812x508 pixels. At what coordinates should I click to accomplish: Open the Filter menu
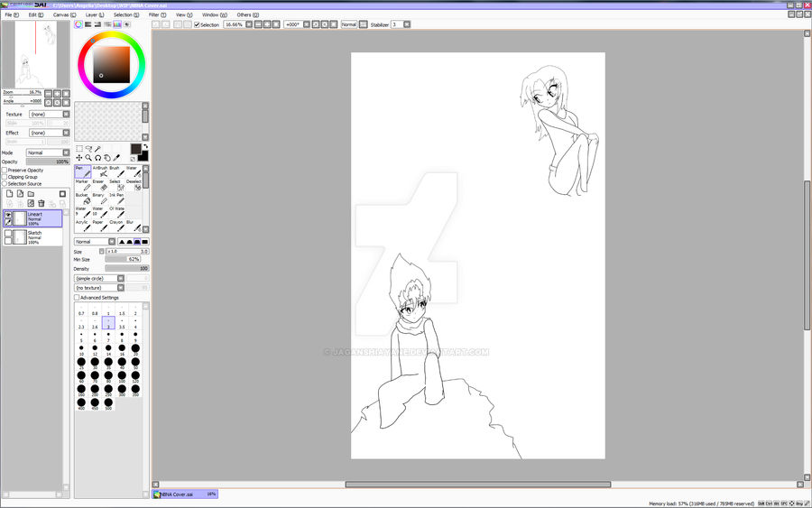point(157,15)
